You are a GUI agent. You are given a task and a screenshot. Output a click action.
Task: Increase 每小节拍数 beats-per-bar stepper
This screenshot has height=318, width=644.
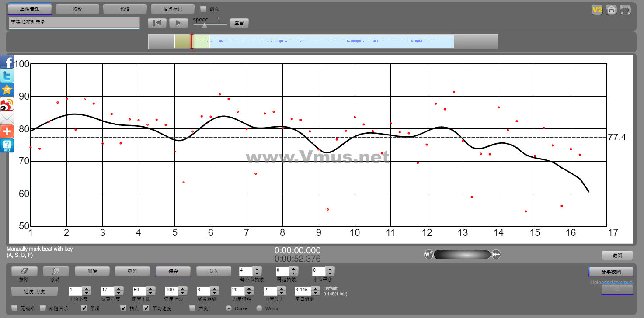(x=257, y=269)
